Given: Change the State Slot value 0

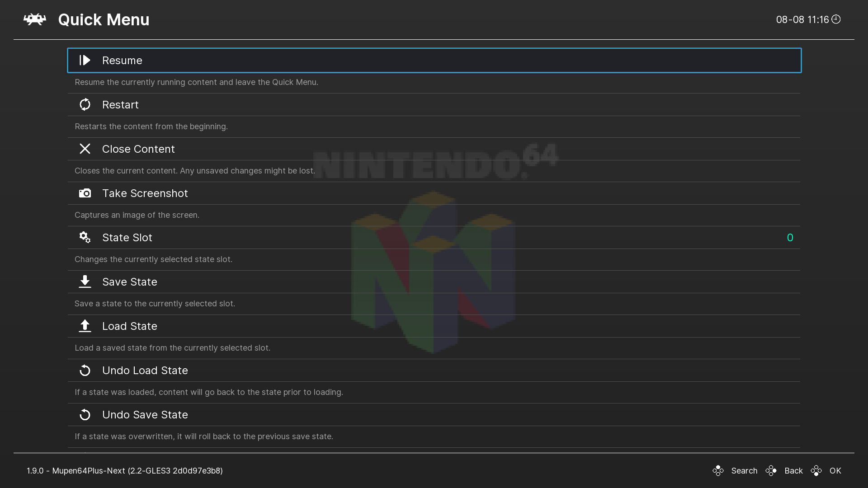Looking at the screenshot, I should click(x=790, y=238).
